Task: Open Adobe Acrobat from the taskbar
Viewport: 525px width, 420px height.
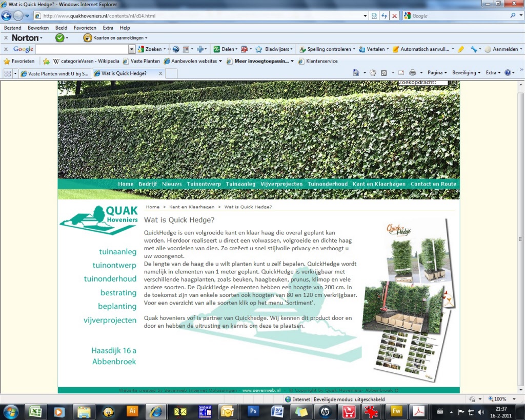Action: coord(418,411)
